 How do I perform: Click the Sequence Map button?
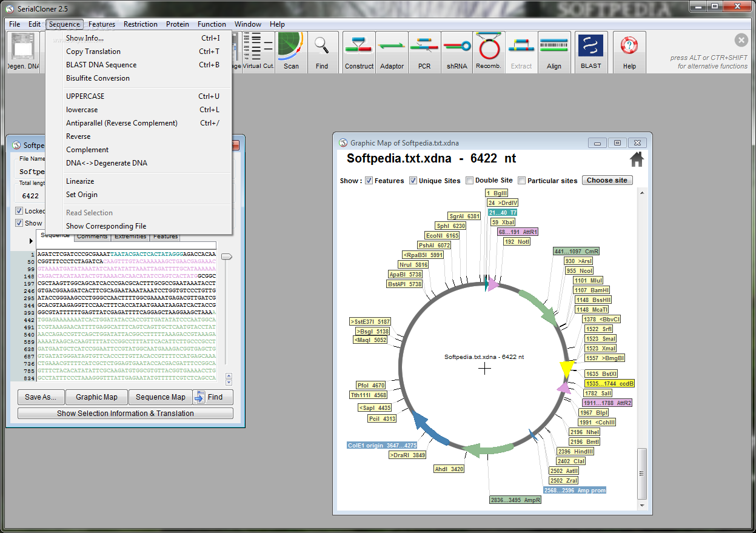pos(161,397)
